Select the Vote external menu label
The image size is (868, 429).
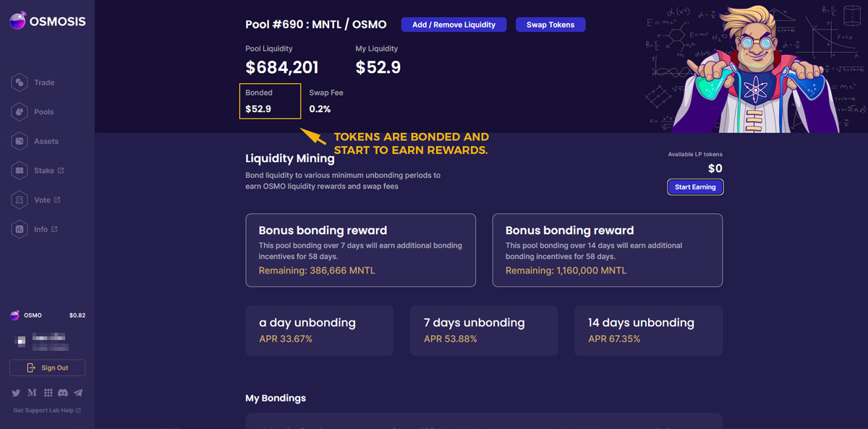coord(47,200)
